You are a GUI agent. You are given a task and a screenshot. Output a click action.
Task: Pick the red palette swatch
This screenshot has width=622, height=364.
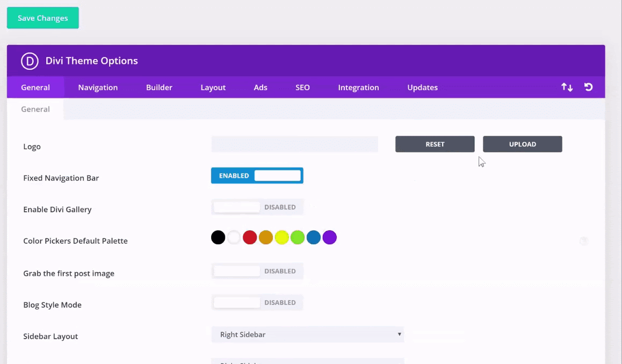[x=250, y=237]
